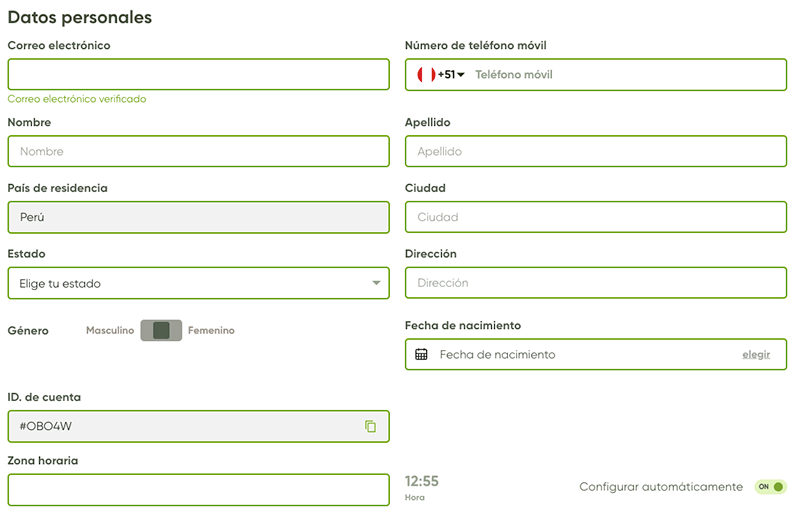Click the Dirección input field
The height and width of the screenshot is (513, 800).
point(595,283)
